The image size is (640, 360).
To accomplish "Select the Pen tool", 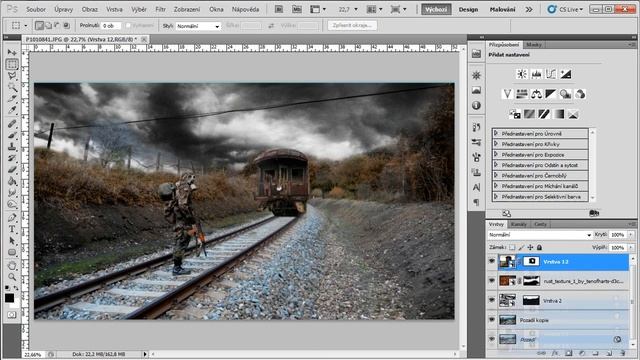I will pyautogui.click(x=12, y=218).
